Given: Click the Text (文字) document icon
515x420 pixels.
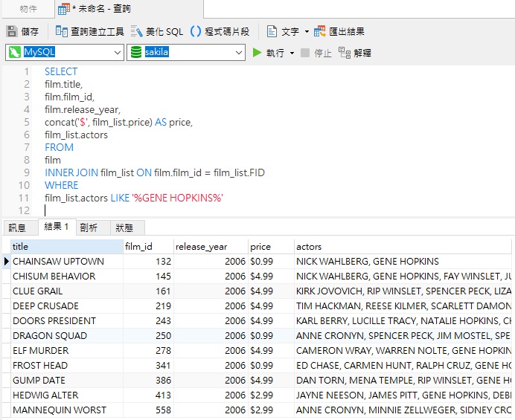Looking at the screenshot, I should click(272, 31).
